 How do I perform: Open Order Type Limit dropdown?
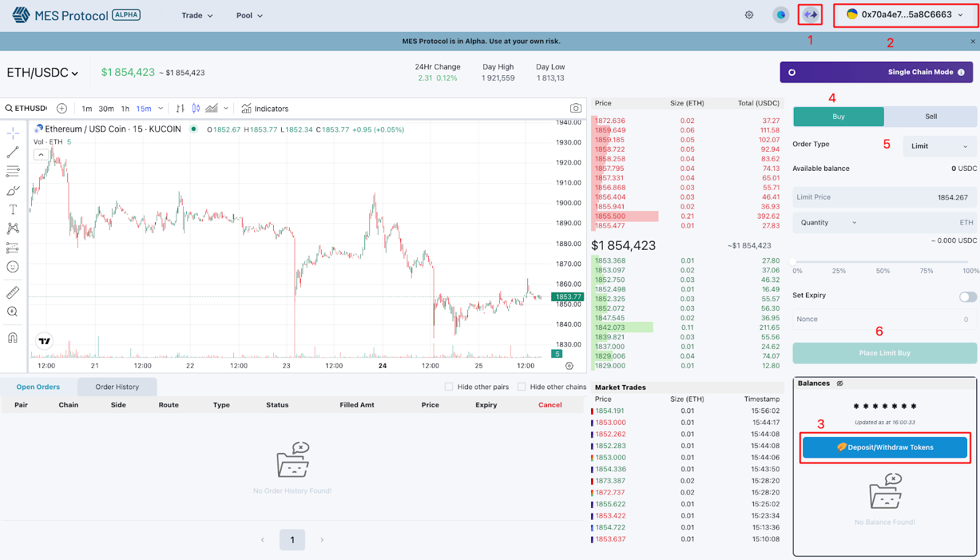(x=940, y=146)
